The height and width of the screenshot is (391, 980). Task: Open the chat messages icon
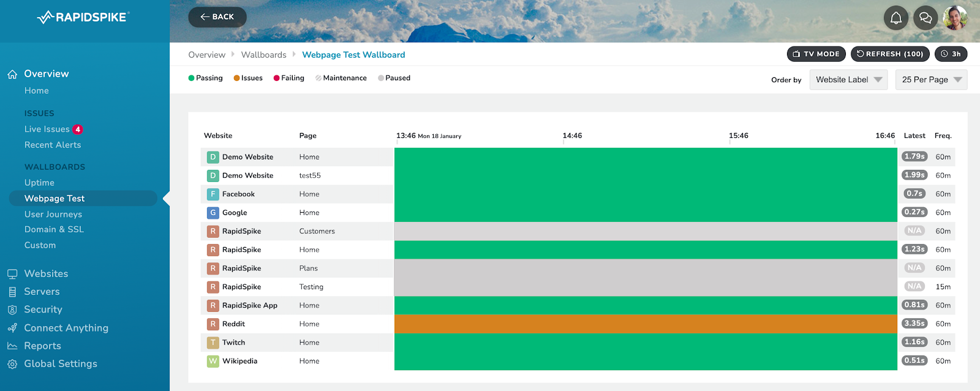click(925, 18)
